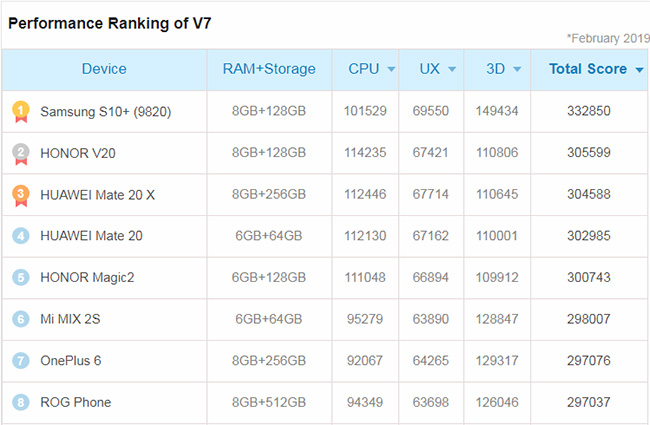650x425 pixels.
Task: Click HONOR V20 total score 305599
Action: pyautogui.click(x=589, y=153)
